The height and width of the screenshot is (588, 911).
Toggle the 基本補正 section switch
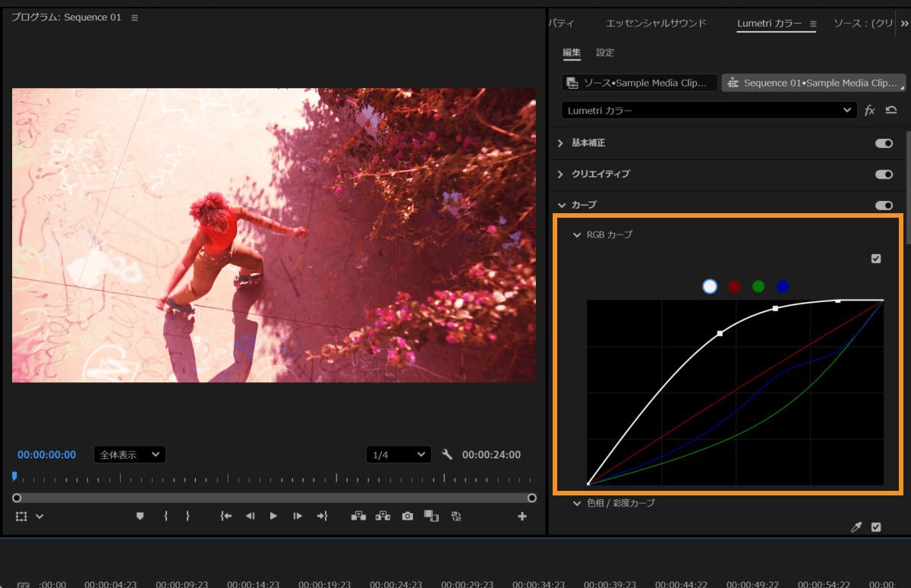(884, 143)
